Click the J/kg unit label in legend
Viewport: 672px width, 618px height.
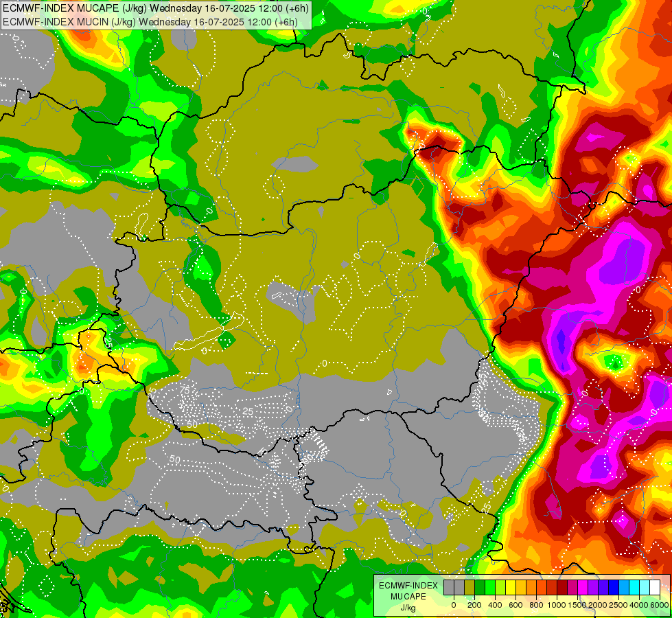pyautogui.click(x=408, y=608)
